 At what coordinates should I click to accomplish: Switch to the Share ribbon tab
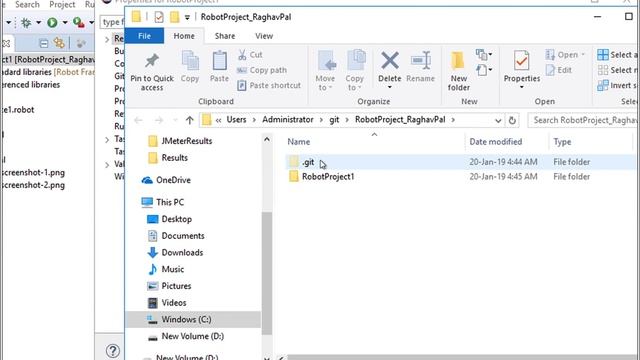tap(225, 36)
